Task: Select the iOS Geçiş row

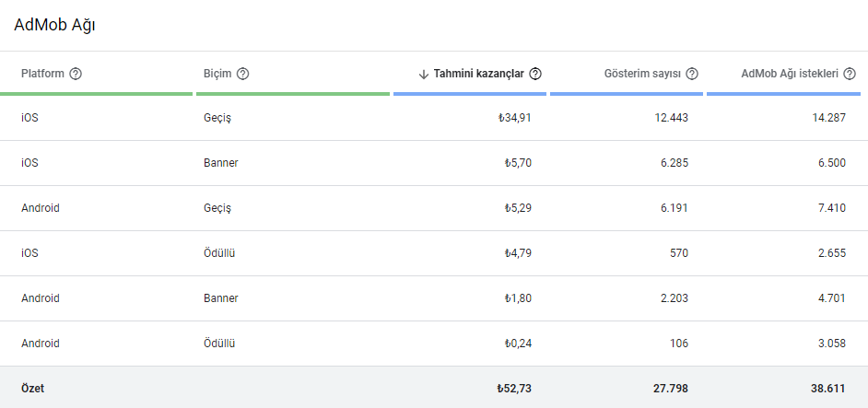Action: (x=29, y=118)
